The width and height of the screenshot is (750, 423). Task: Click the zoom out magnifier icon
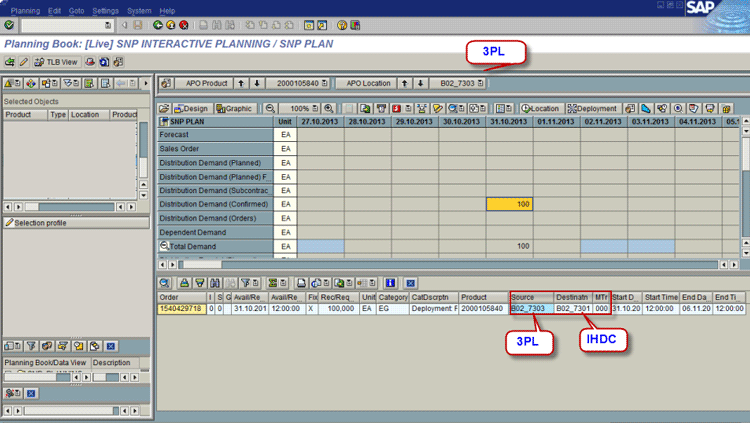[270, 109]
